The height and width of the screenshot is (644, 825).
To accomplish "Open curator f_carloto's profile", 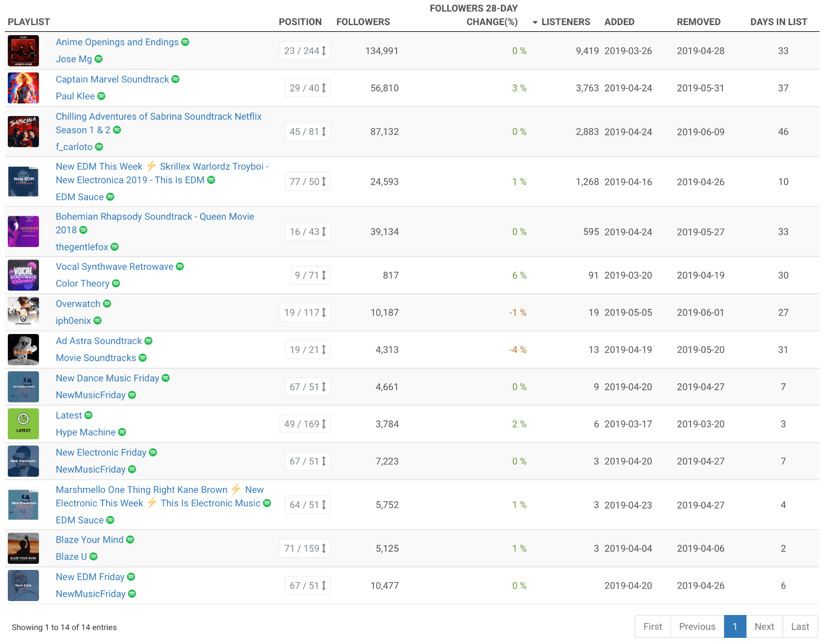I will pyautogui.click(x=73, y=147).
